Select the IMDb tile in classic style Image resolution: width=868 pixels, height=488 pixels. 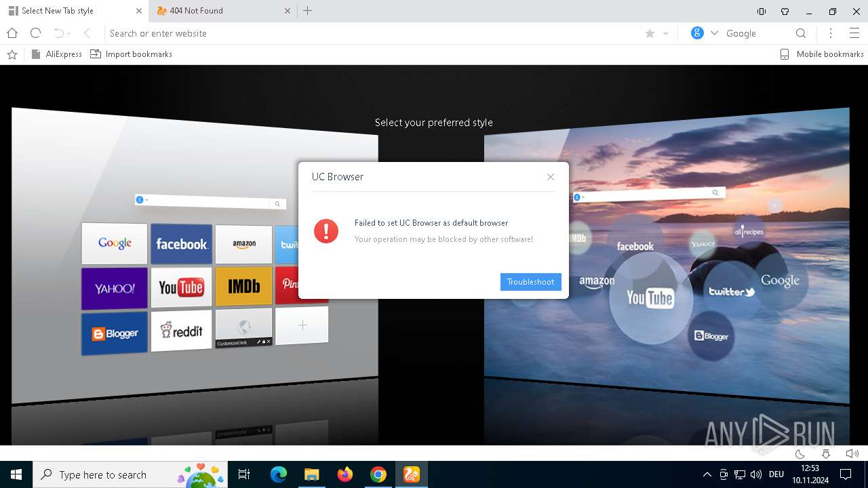(x=244, y=286)
